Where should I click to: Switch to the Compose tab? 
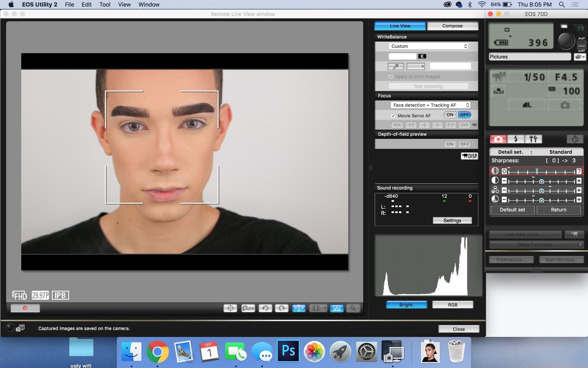452,26
